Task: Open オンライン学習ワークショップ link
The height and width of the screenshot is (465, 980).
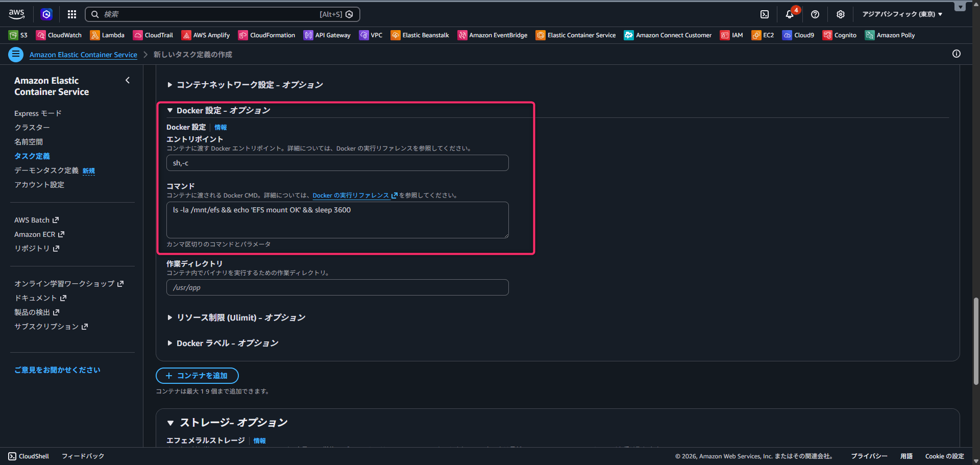Action: pyautogui.click(x=69, y=284)
